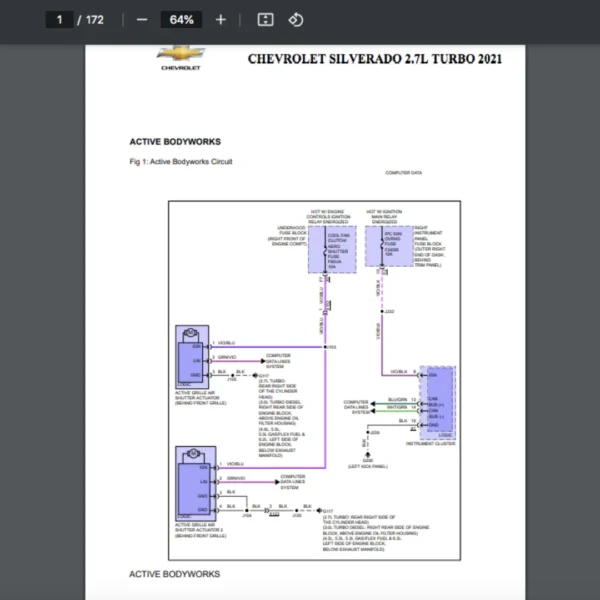The width and height of the screenshot is (600, 600).
Task: Click the bottom ACTIVE BODYWORKS heading
Action: (x=175, y=574)
